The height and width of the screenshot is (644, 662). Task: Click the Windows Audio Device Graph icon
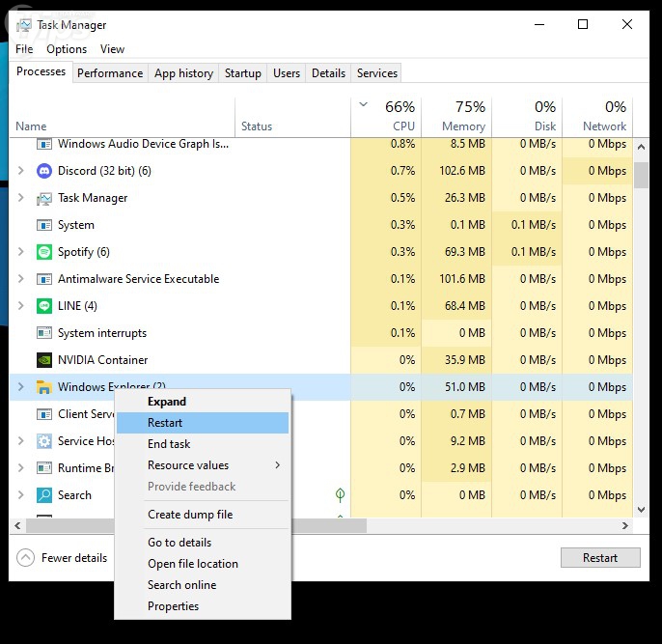point(44,144)
